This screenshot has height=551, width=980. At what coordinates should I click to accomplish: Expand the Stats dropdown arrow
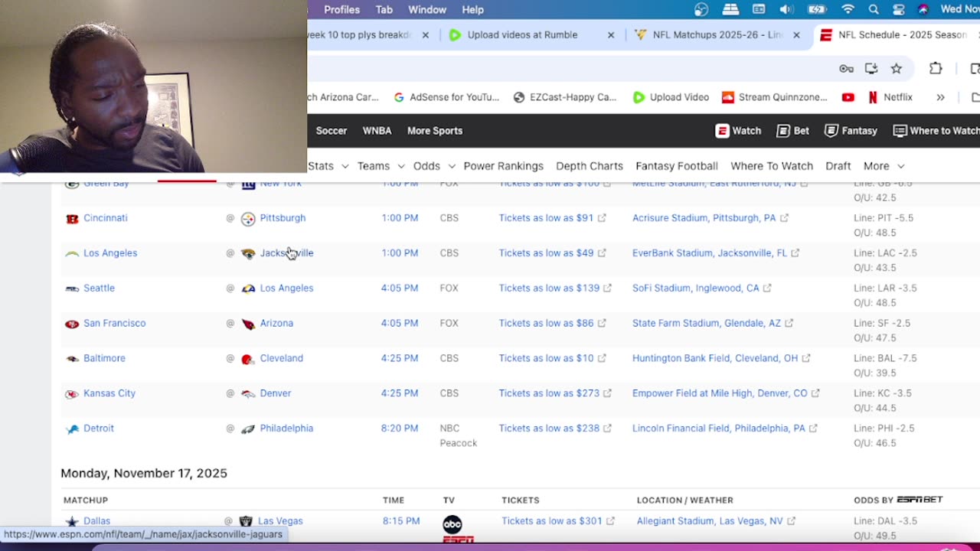coord(345,166)
